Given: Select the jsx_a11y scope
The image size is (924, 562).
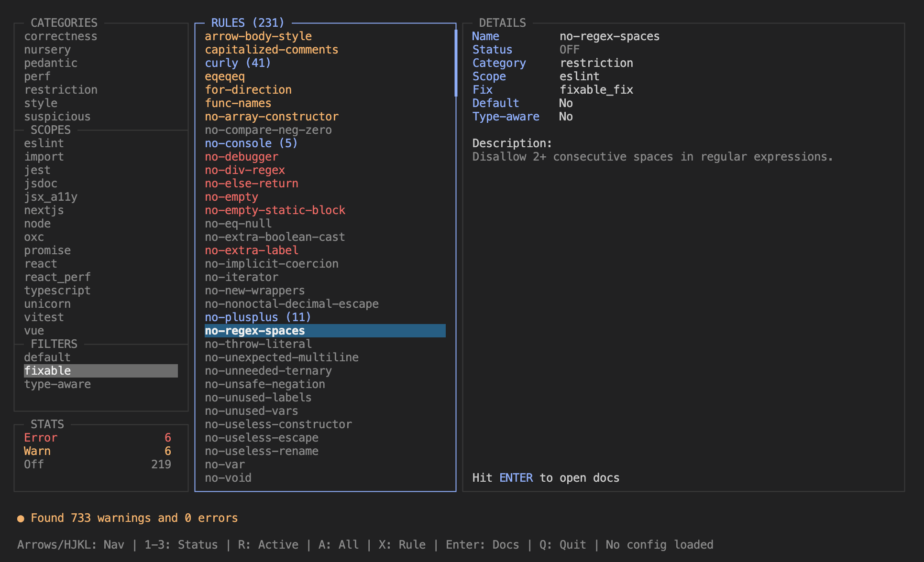Looking at the screenshot, I should tap(51, 196).
